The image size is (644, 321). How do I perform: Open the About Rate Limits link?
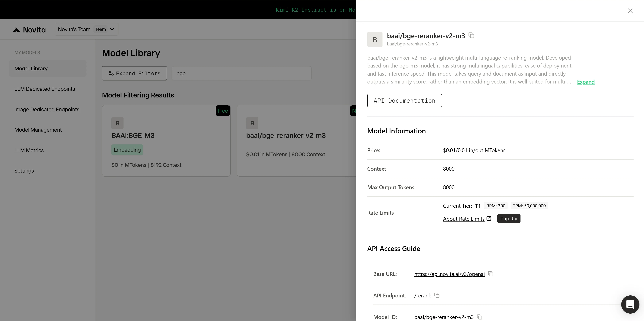pos(464,219)
